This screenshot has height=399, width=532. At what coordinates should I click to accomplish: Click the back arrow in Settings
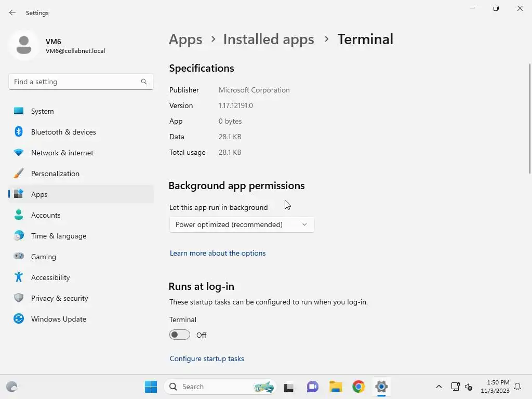pos(12,12)
